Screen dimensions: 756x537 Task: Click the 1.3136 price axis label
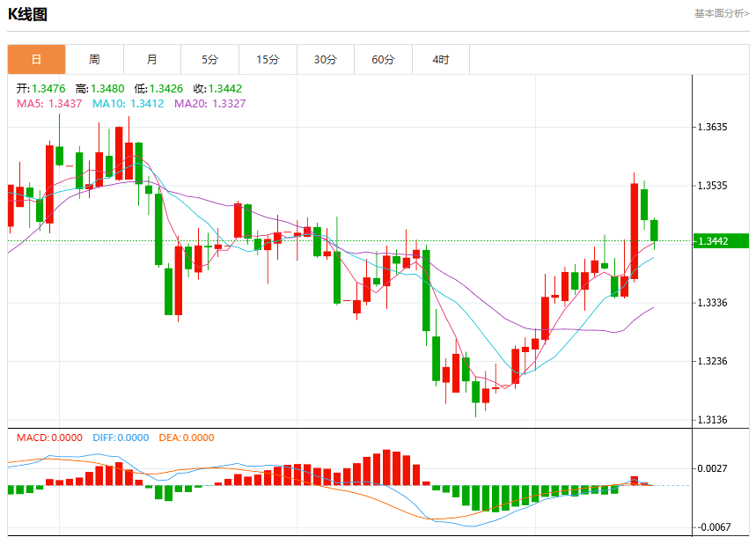click(712, 420)
